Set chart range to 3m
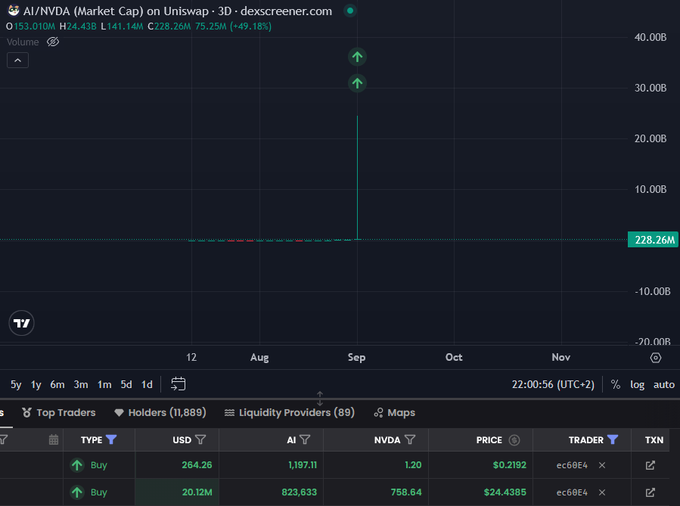Viewport: 680px width, 506px height. 81,385
